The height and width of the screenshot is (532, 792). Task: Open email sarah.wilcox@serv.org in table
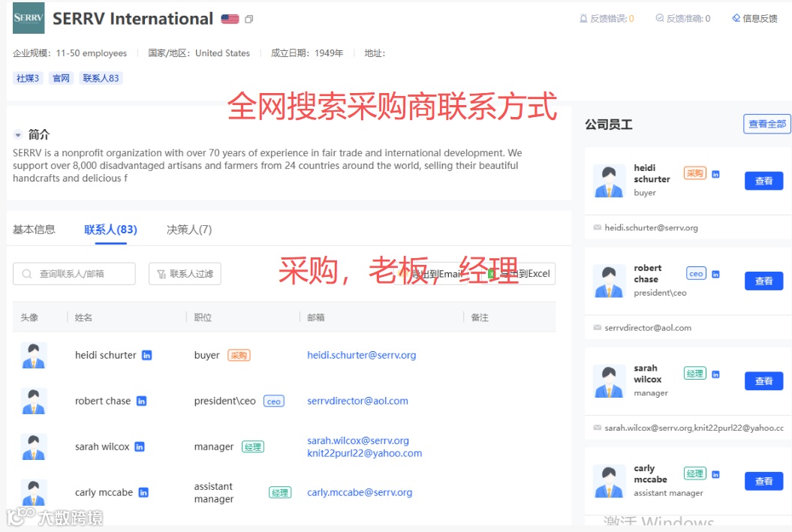coord(358,440)
